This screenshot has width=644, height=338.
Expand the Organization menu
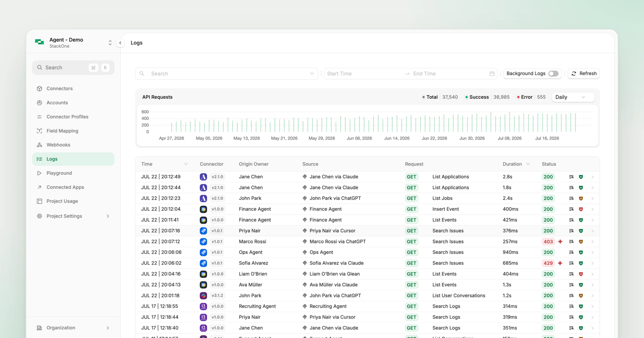(x=108, y=328)
